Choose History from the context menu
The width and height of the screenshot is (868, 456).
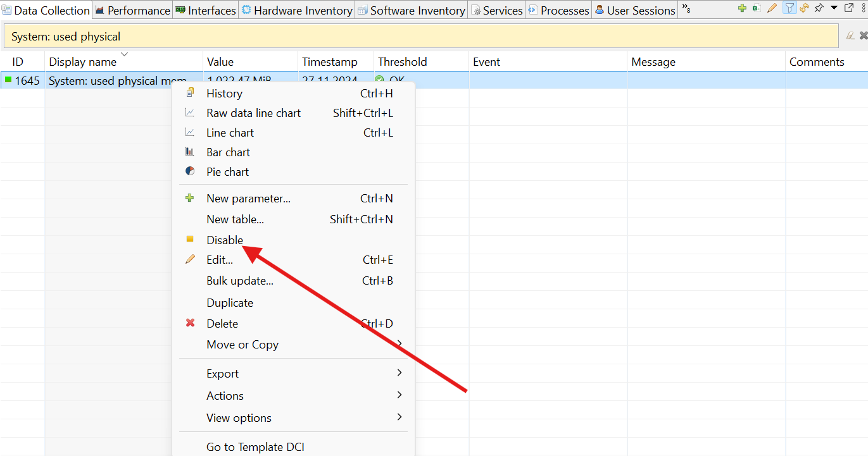pyautogui.click(x=224, y=94)
